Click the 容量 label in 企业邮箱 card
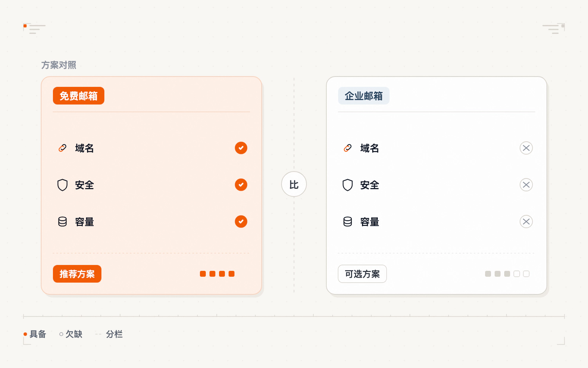 [x=370, y=222]
